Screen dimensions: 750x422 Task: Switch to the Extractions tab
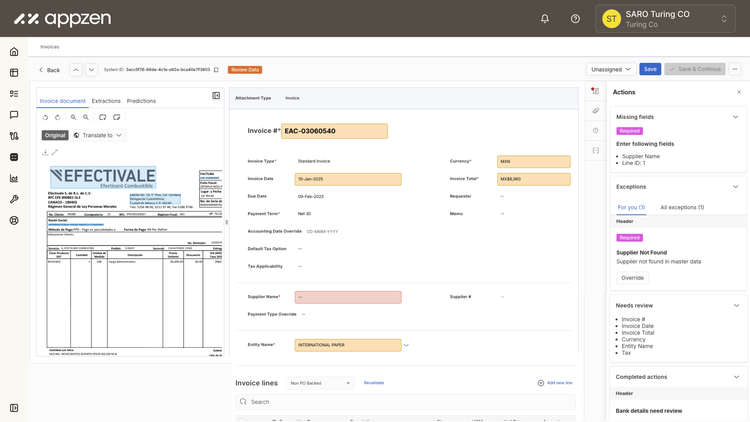pos(106,101)
